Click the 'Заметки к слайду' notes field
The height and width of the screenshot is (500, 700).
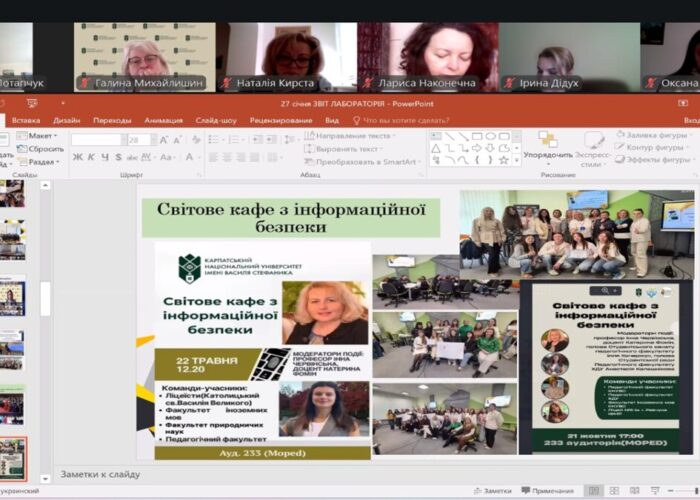pyautogui.click(x=100, y=473)
